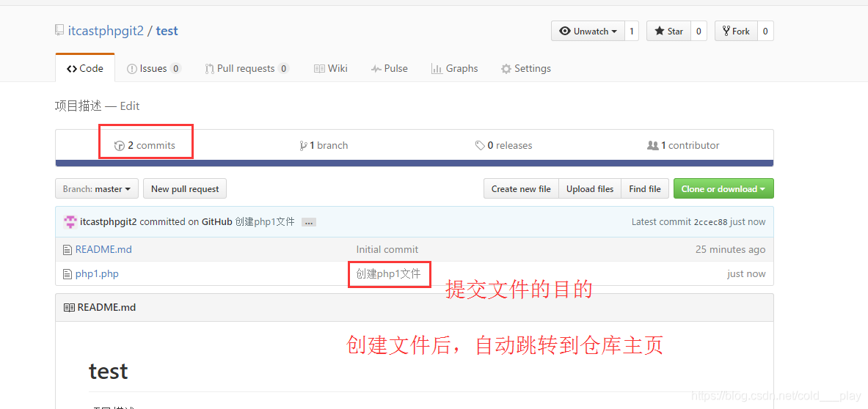This screenshot has width=868, height=409.
Task: Click New pull request button
Action: pos(185,188)
